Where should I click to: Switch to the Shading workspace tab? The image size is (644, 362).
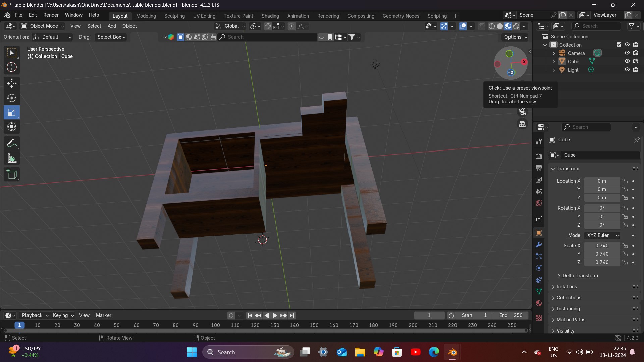pyautogui.click(x=270, y=16)
